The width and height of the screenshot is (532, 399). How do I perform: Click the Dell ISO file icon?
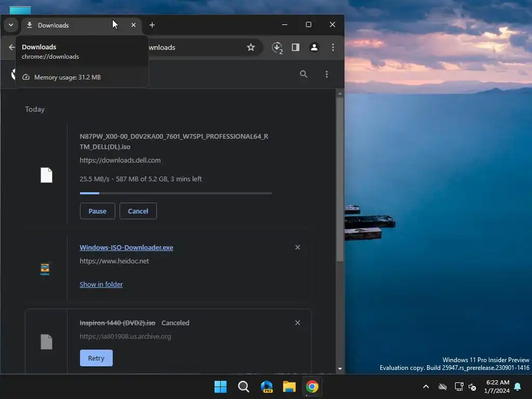pyautogui.click(x=46, y=175)
